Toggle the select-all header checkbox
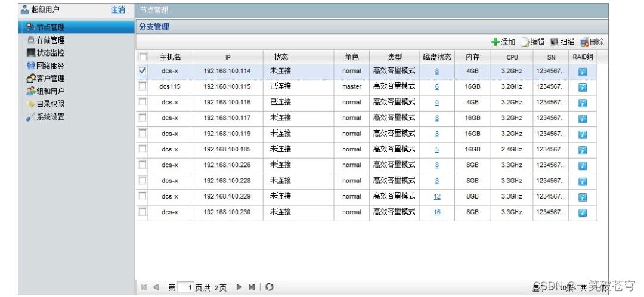Screen dimensions: 644x297 142,57
